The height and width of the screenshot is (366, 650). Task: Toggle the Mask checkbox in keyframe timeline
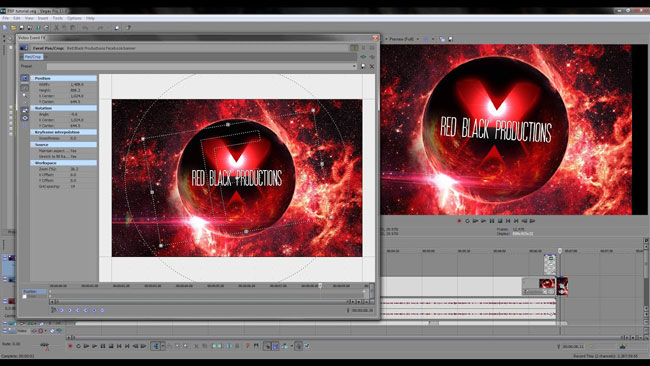coord(25,297)
